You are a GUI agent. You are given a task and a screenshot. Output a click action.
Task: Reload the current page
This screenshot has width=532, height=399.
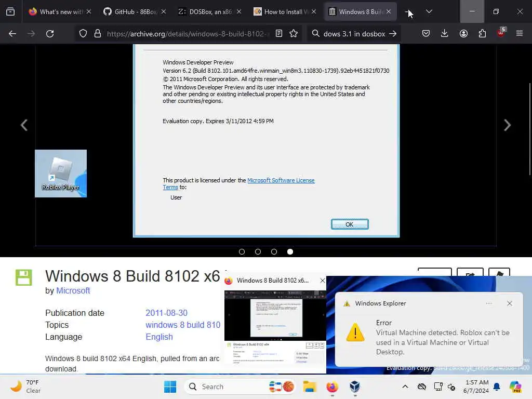pos(50,34)
